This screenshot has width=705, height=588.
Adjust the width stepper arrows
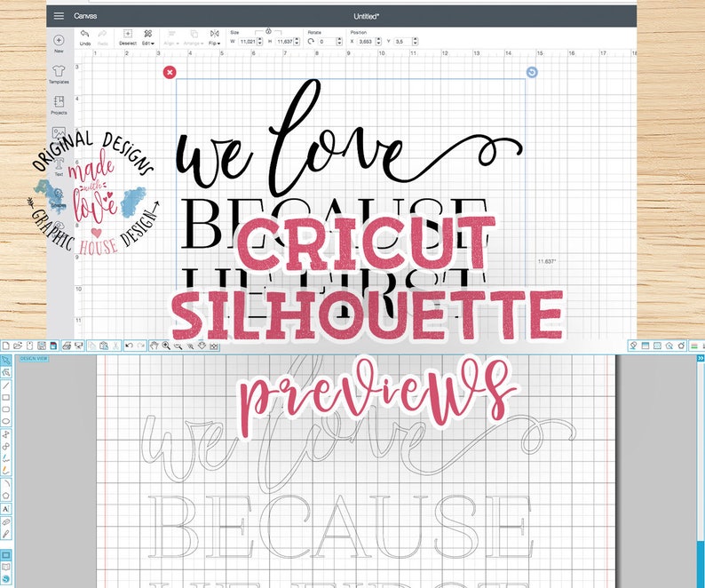pyautogui.click(x=259, y=42)
